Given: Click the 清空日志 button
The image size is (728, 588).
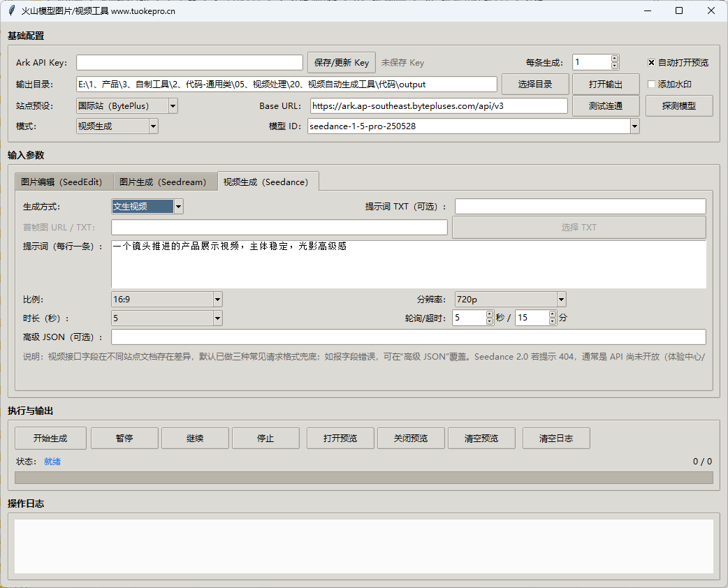Looking at the screenshot, I should (556, 439).
